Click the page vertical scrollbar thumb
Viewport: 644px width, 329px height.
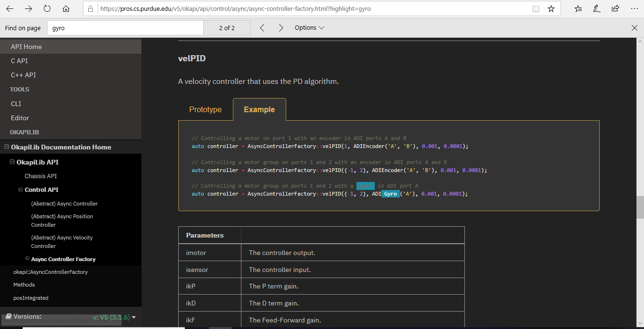(640, 207)
